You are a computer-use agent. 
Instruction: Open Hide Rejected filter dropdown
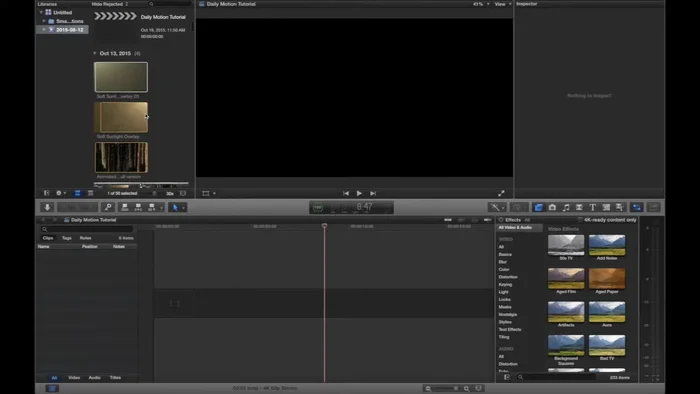(x=110, y=4)
